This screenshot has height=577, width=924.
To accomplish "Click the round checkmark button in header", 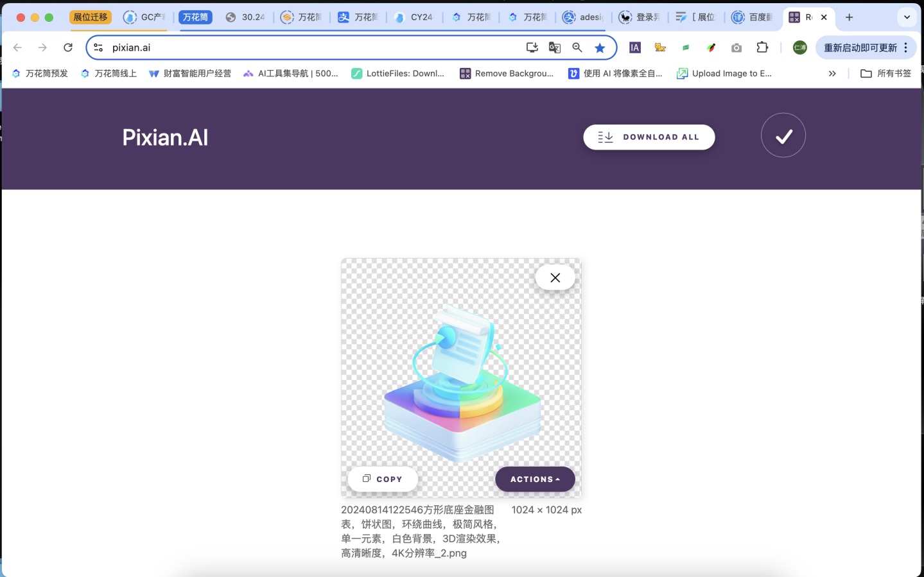I will pyautogui.click(x=783, y=135).
